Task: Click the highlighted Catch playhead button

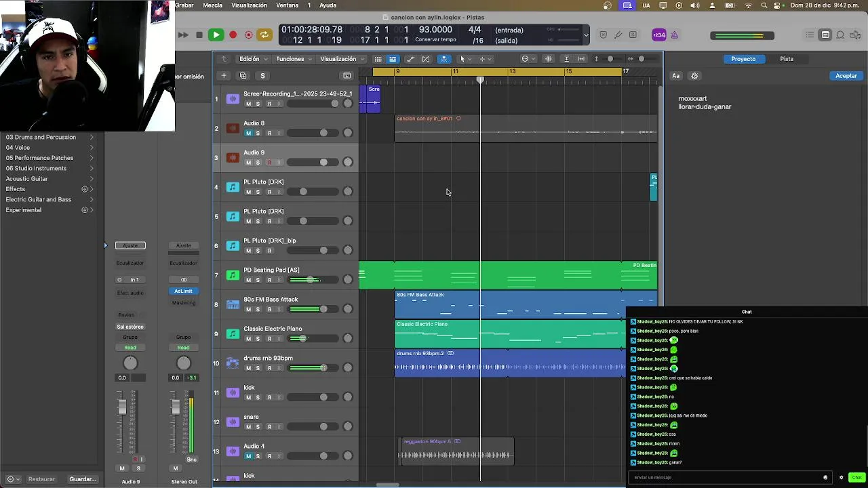Action: pyautogui.click(x=444, y=59)
